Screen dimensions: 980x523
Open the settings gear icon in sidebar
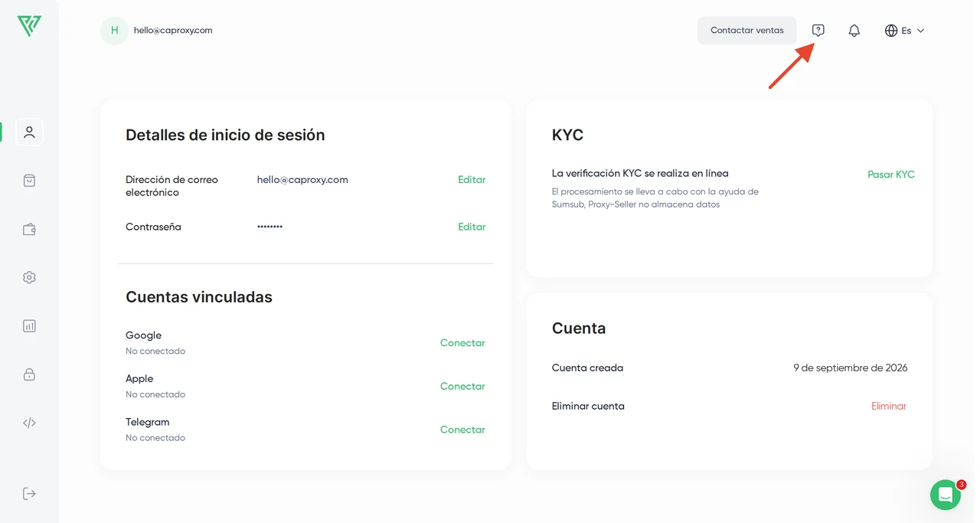click(29, 277)
